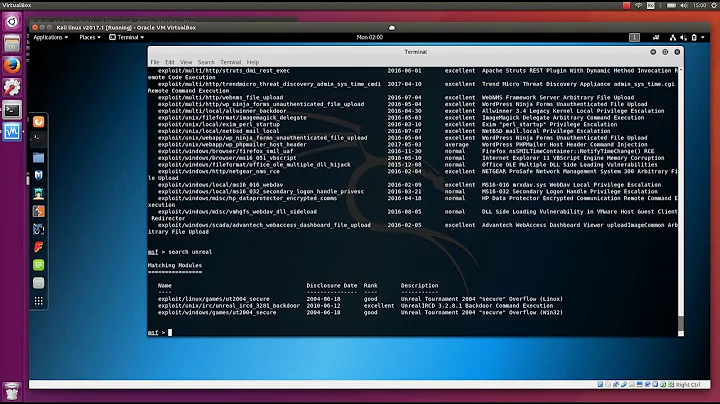Open the terminal Edit menu
The width and height of the screenshot is (720, 404).
tap(169, 62)
